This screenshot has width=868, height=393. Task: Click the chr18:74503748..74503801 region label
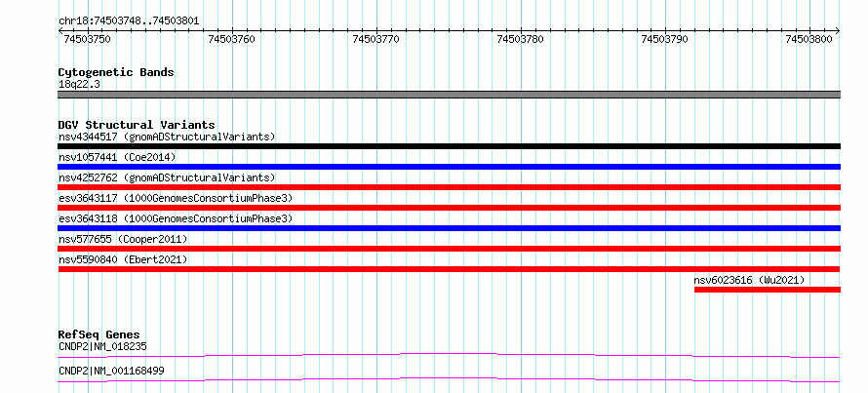click(129, 21)
